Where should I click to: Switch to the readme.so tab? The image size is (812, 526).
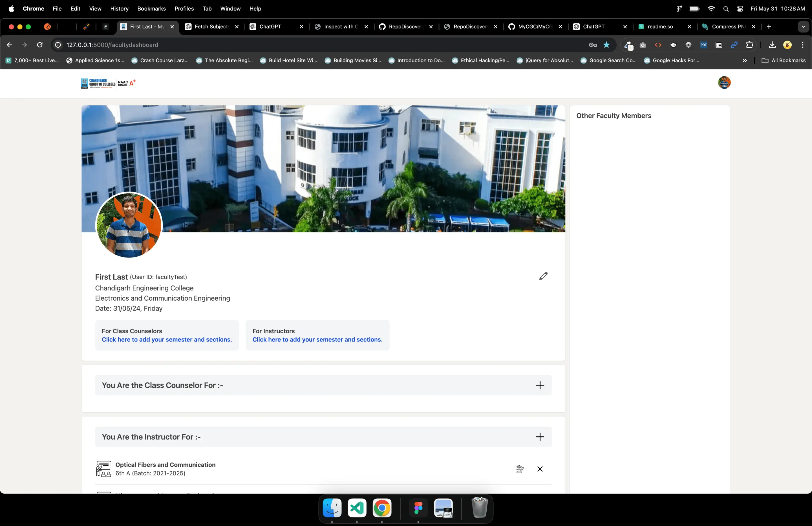click(x=660, y=27)
